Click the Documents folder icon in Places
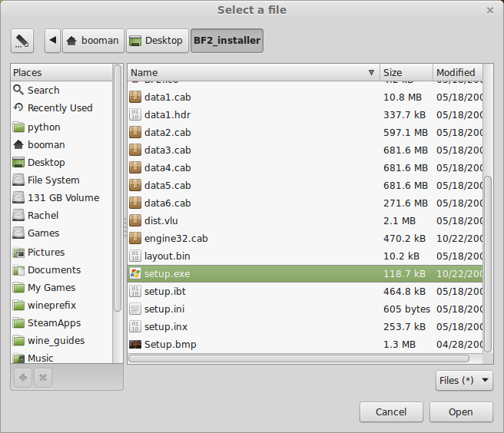 [18, 270]
